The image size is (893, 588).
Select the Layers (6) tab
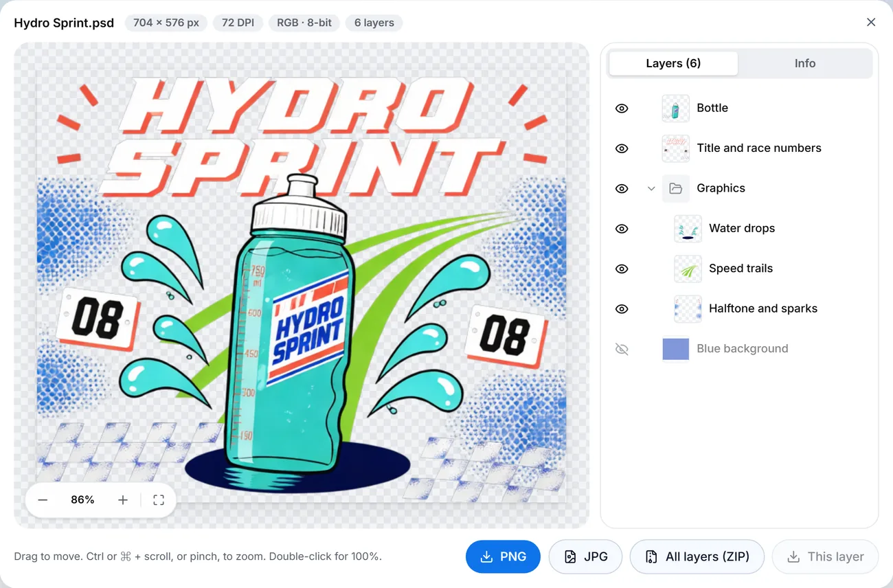673,63
